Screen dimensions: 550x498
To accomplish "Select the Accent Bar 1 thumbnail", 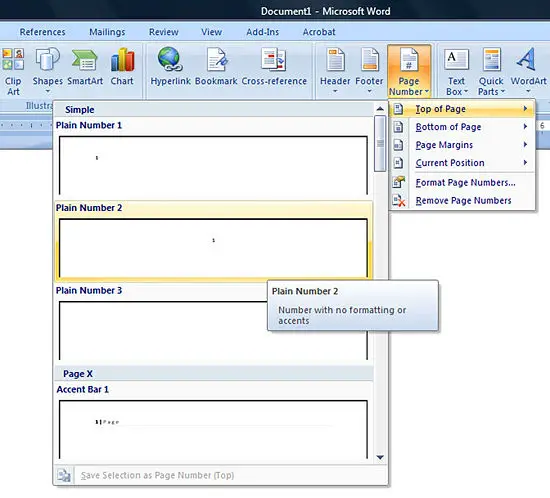I will click(x=213, y=429).
